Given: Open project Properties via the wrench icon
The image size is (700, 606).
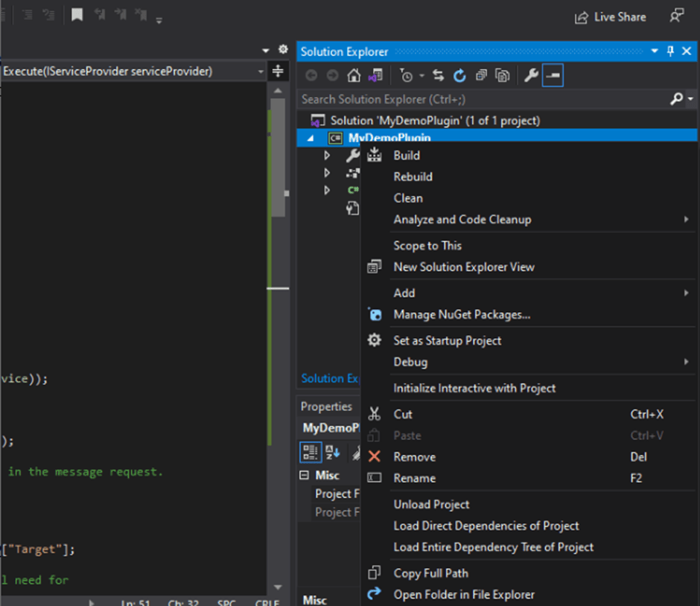Looking at the screenshot, I should [531, 75].
